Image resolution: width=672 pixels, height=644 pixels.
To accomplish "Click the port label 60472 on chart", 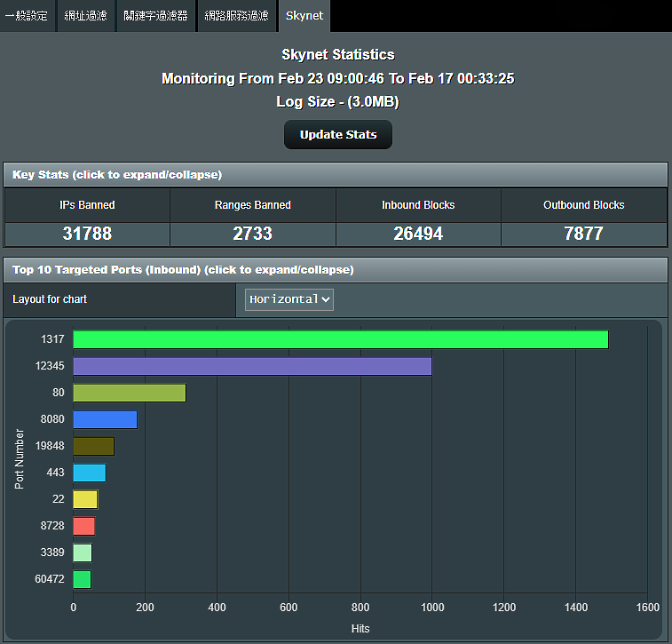I will pyautogui.click(x=50, y=579).
